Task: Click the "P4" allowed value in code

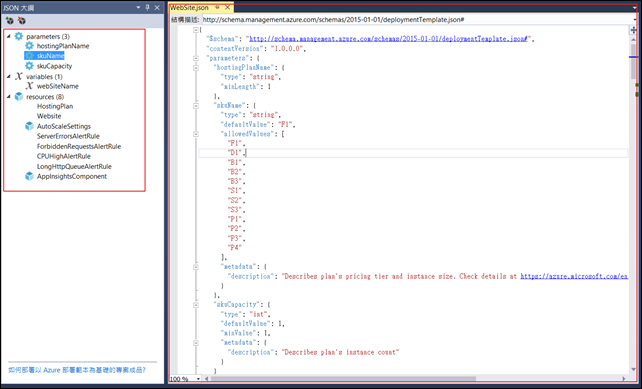Action: point(234,247)
